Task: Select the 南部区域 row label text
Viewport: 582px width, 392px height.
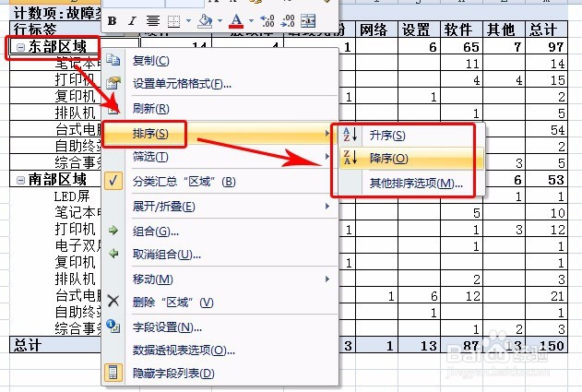Action: point(57,180)
